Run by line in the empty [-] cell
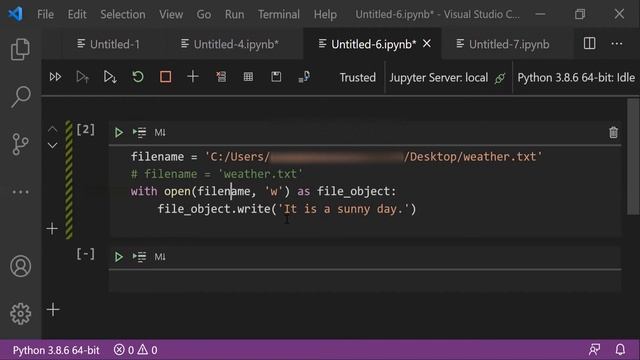This screenshot has height=360, width=640. click(x=139, y=257)
